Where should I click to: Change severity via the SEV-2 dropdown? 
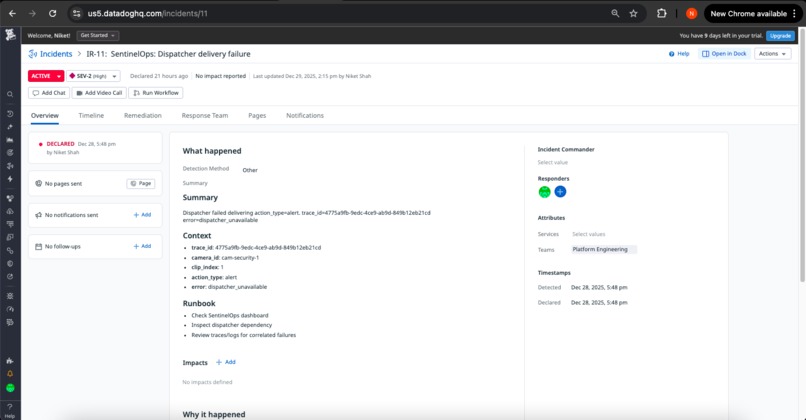pyautogui.click(x=94, y=76)
